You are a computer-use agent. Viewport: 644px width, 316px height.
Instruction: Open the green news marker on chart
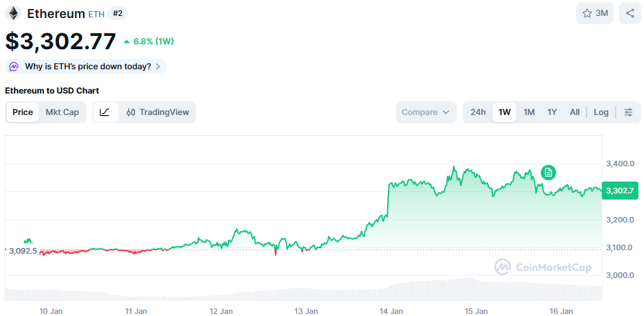[548, 173]
